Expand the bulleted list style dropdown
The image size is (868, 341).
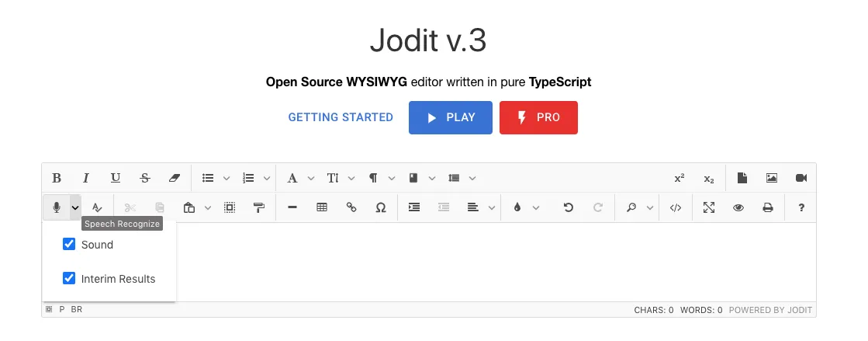coord(226,178)
